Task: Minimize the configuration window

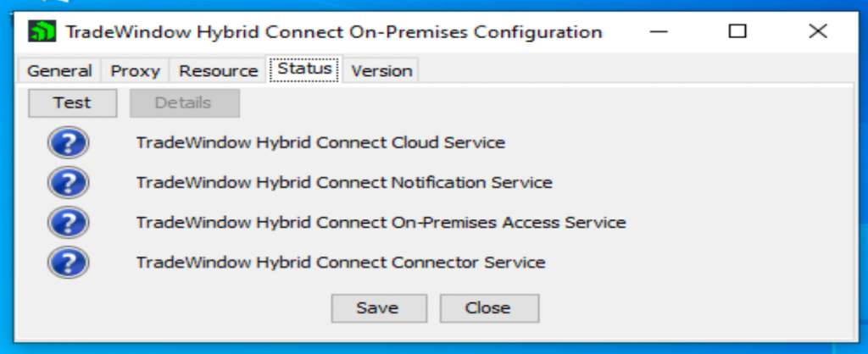Action: click(659, 31)
